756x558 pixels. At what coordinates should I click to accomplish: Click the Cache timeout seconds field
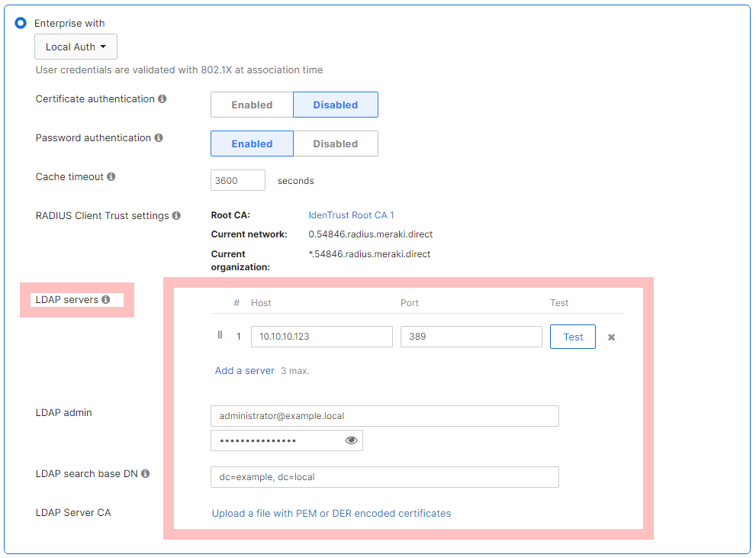click(237, 180)
